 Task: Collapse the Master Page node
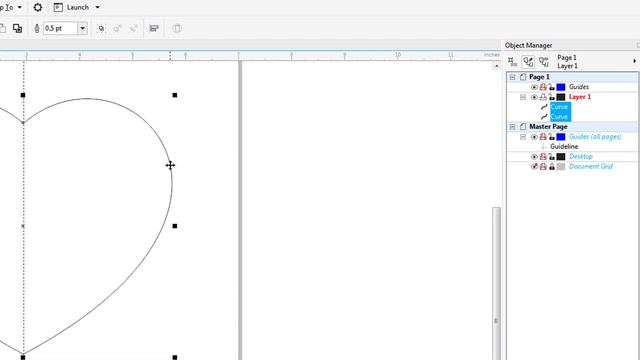pyautogui.click(x=513, y=127)
